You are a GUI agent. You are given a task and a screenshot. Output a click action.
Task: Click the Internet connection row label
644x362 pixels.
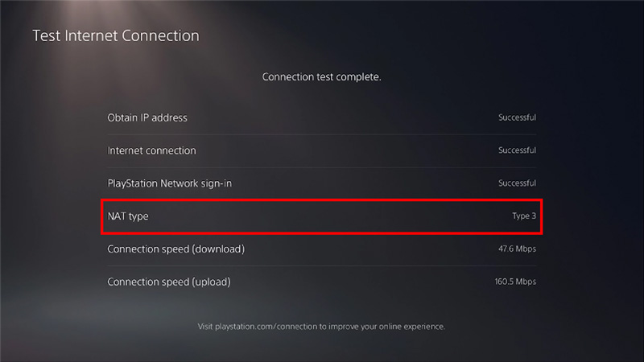(x=151, y=150)
